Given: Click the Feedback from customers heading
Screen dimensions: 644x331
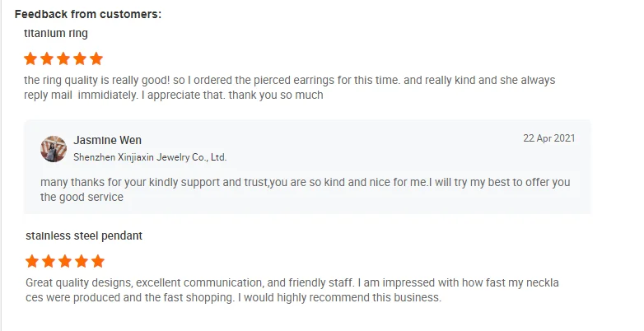Looking at the screenshot, I should [88, 14].
